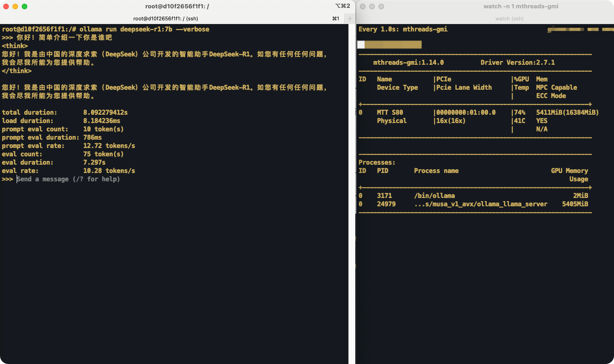Click the PCIe address 00000000:01:00.0
614x364 pixels.
point(466,112)
